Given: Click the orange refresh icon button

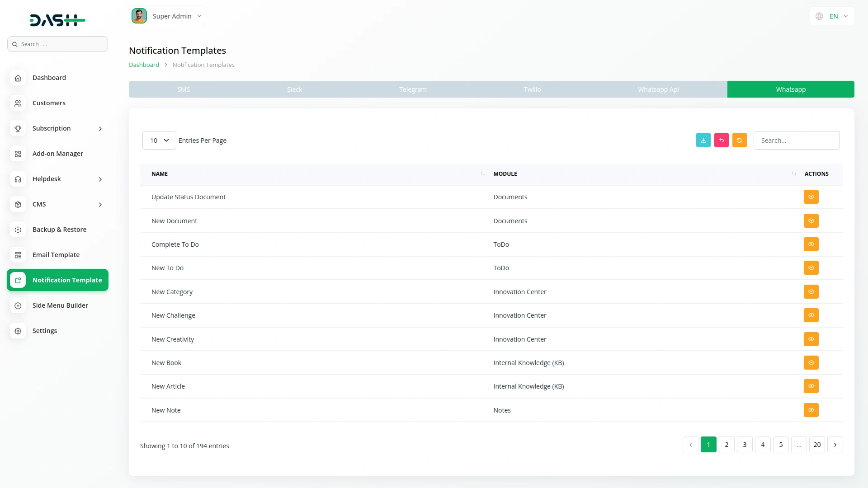Looking at the screenshot, I should (x=739, y=141).
